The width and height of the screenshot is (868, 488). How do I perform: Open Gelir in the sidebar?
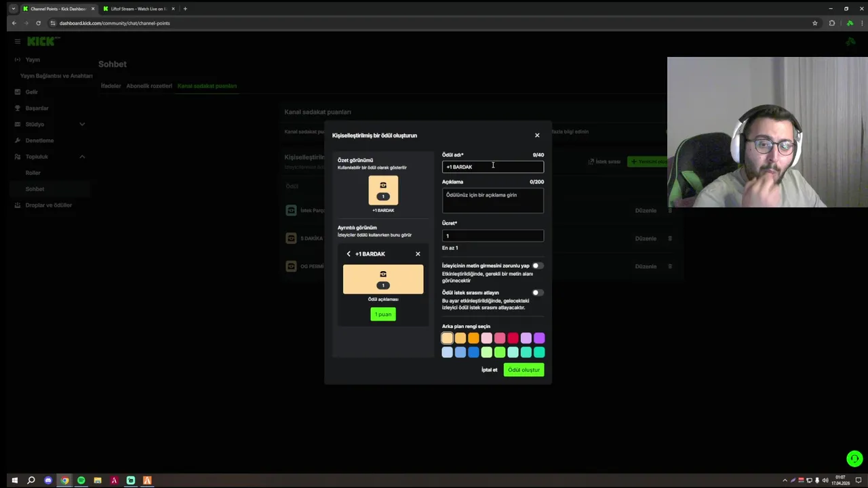(x=26, y=92)
